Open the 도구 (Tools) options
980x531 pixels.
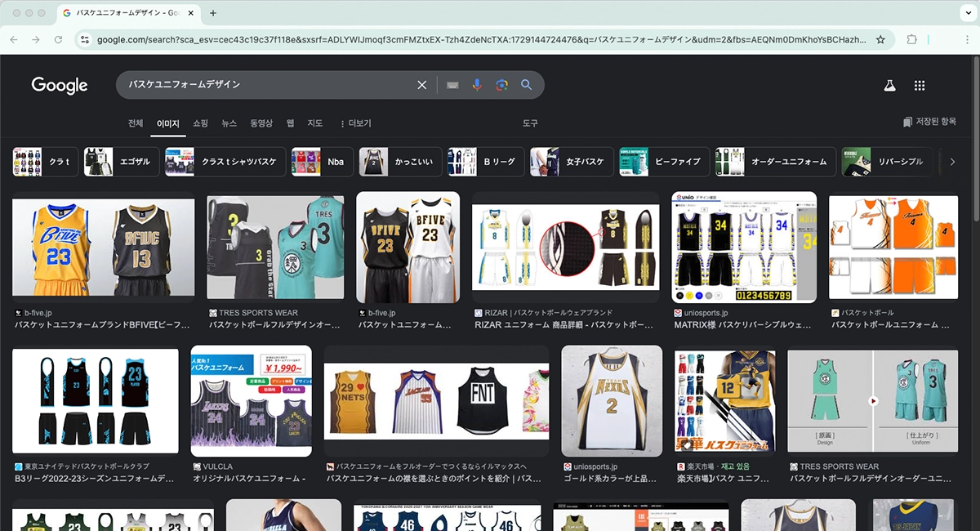(x=532, y=123)
